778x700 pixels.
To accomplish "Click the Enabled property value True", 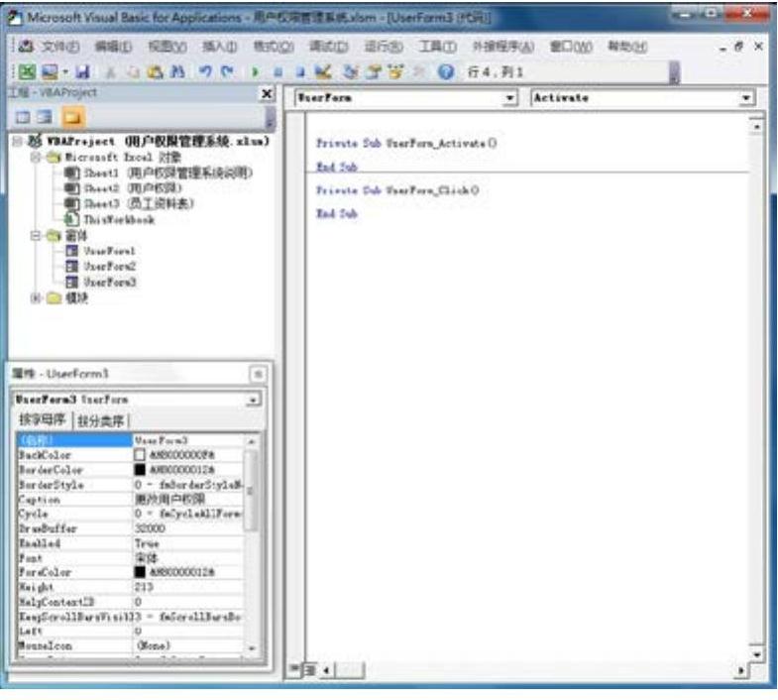I will [188, 543].
